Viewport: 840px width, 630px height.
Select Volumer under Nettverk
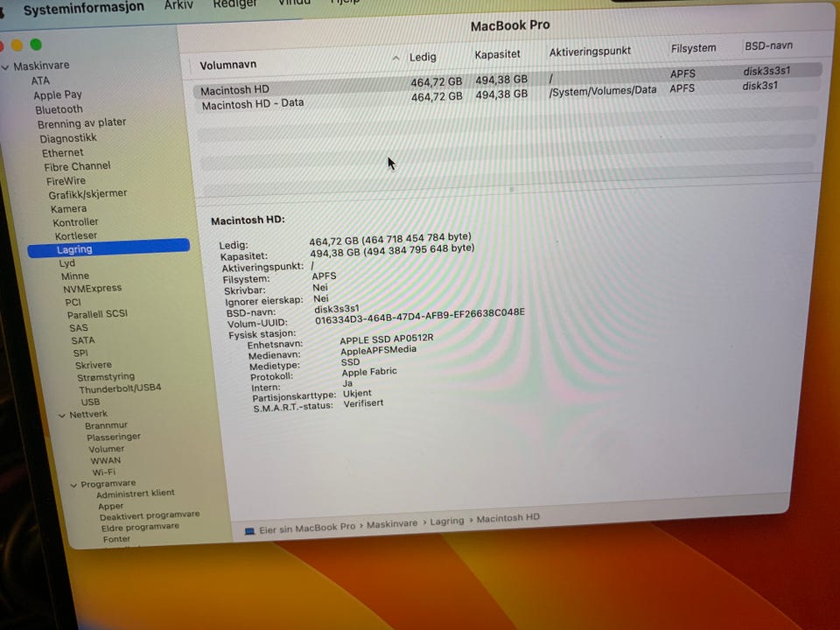pyautogui.click(x=106, y=449)
